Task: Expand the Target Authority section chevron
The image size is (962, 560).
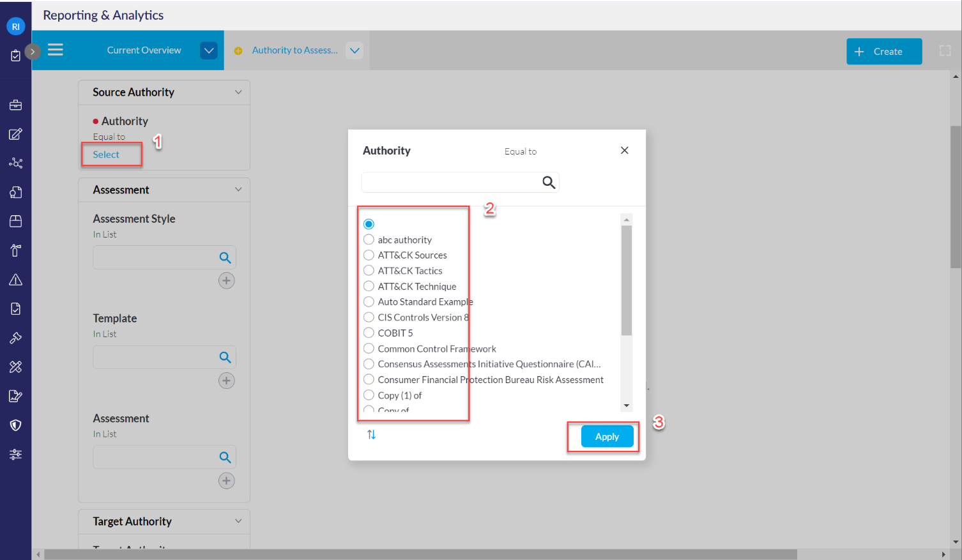Action: (x=238, y=521)
